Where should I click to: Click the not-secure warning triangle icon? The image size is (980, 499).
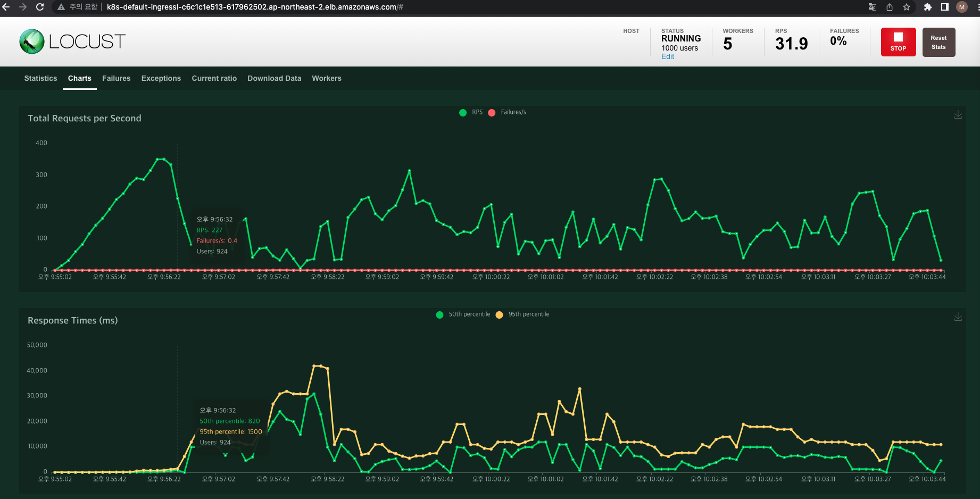point(61,7)
